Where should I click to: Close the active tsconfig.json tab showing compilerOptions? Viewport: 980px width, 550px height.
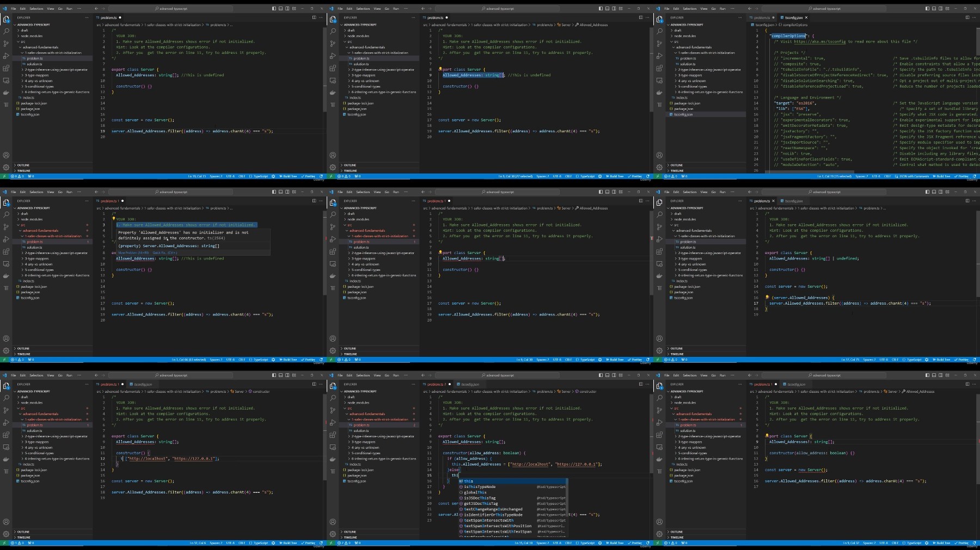(x=806, y=17)
